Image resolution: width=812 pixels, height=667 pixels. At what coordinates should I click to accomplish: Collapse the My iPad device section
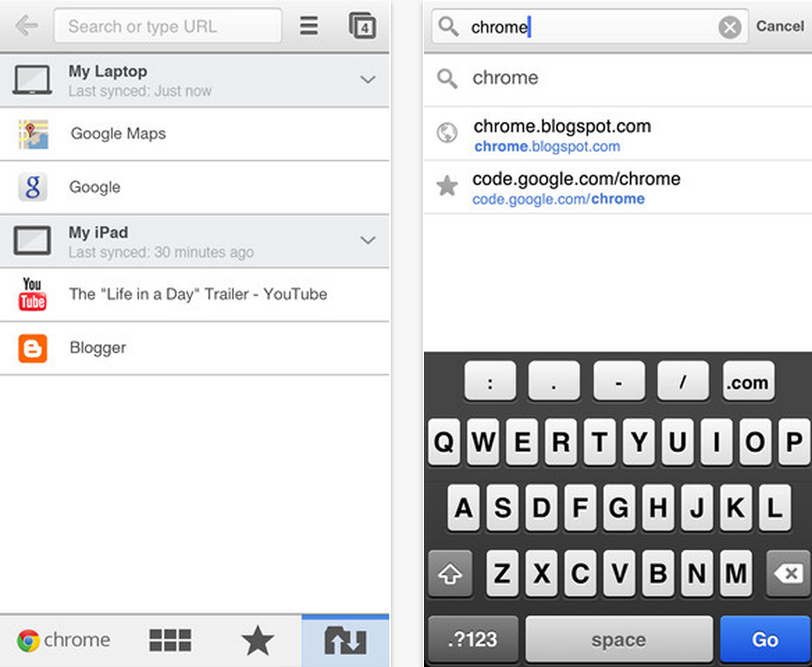coord(368,240)
